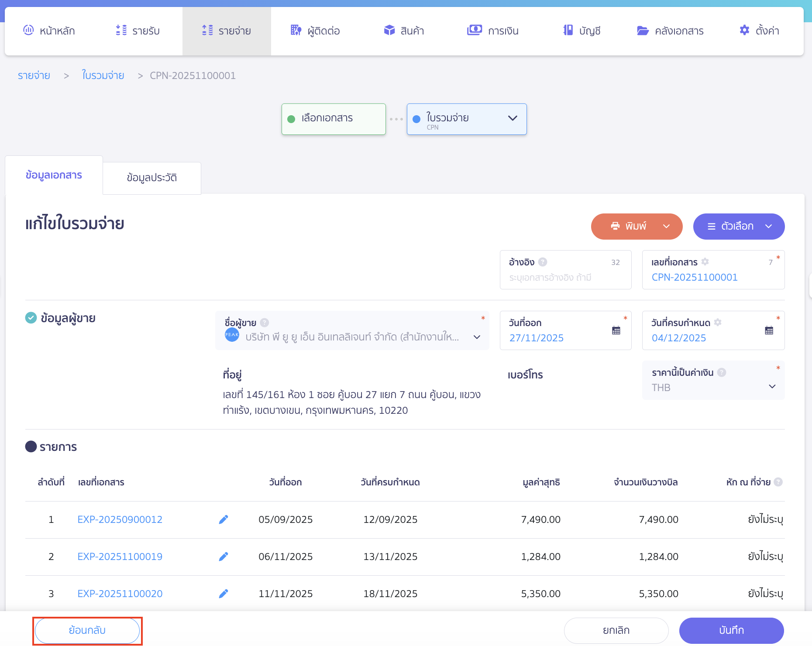Click the บันทึก save button
The height and width of the screenshot is (646, 812).
click(731, 630)
